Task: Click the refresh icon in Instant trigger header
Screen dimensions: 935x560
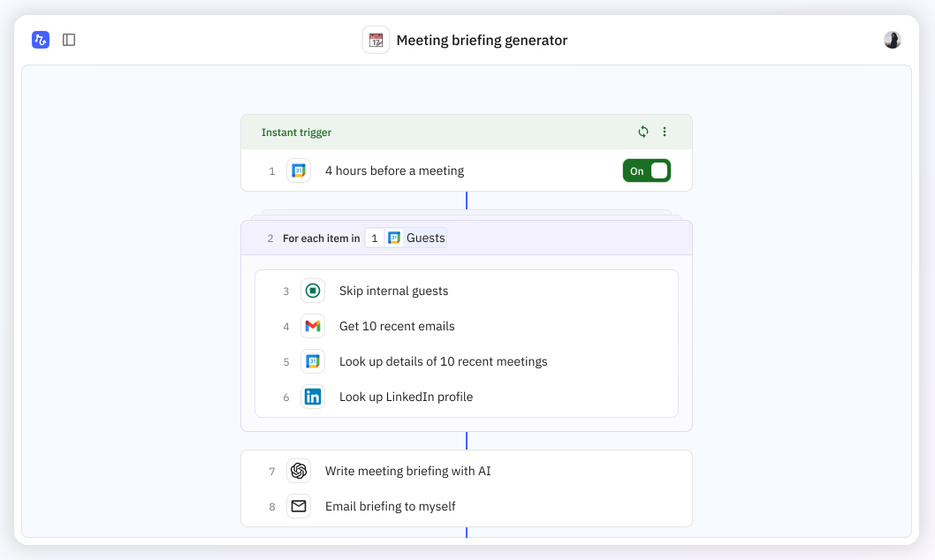Action: click(643, 132)
